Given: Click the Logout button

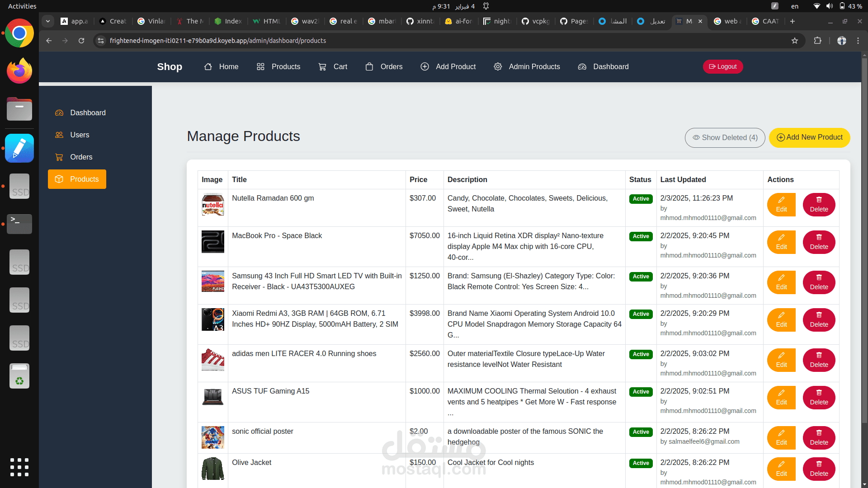Looking at the screenshot, I should coord(722,67).
